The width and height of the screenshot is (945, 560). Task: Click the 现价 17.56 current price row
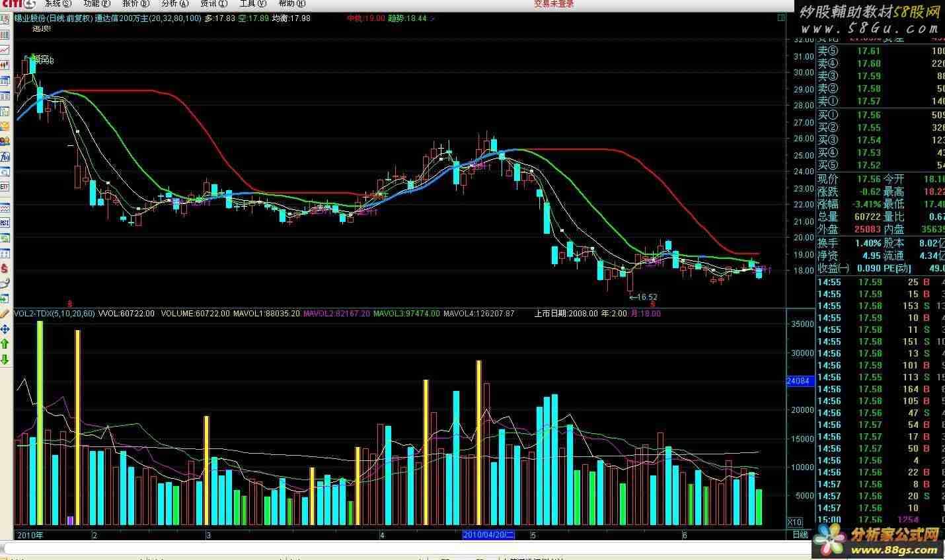click(x=849, y=179)
